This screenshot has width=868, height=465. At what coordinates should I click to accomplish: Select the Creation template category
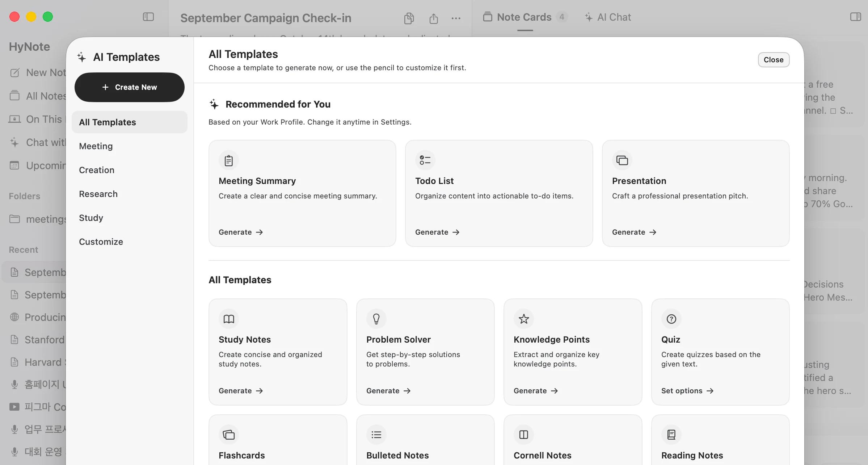click(130, 170)
